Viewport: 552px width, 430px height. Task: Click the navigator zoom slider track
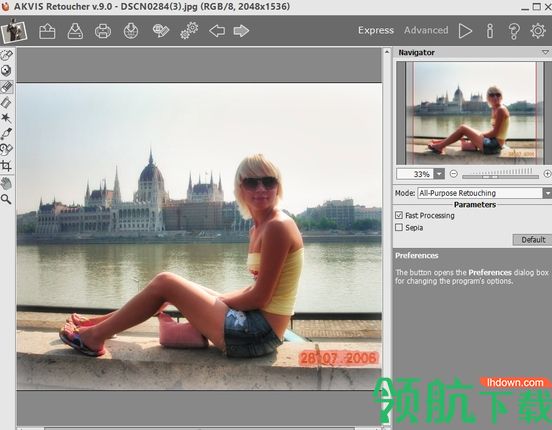pyautogui.click(x=500, y=176)
